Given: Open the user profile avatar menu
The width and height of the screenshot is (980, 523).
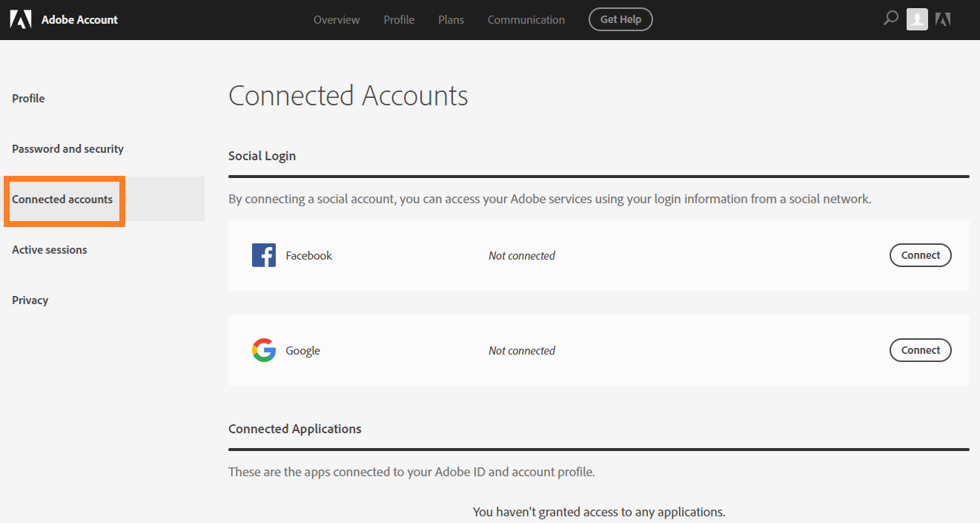Looking at the screenshot, I should coord(917,19).
